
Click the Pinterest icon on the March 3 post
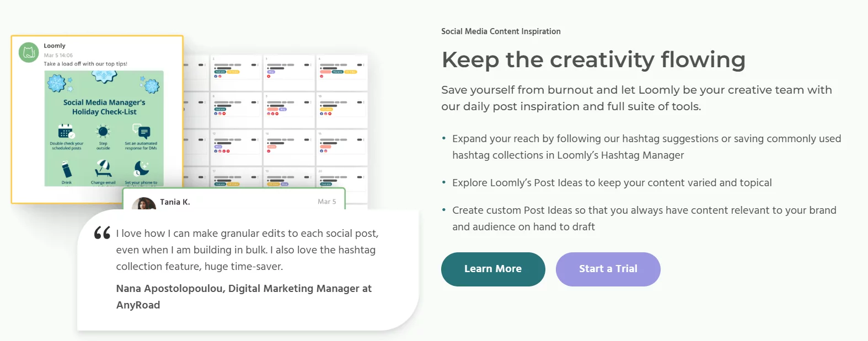tap(268, 77)
